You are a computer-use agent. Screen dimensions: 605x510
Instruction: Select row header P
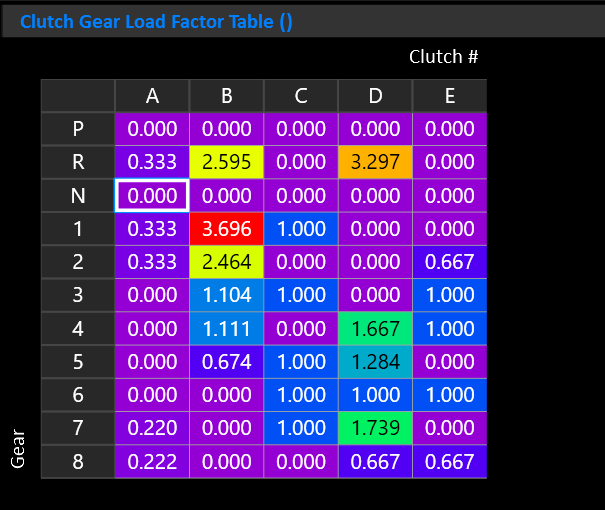coord(78,129)
